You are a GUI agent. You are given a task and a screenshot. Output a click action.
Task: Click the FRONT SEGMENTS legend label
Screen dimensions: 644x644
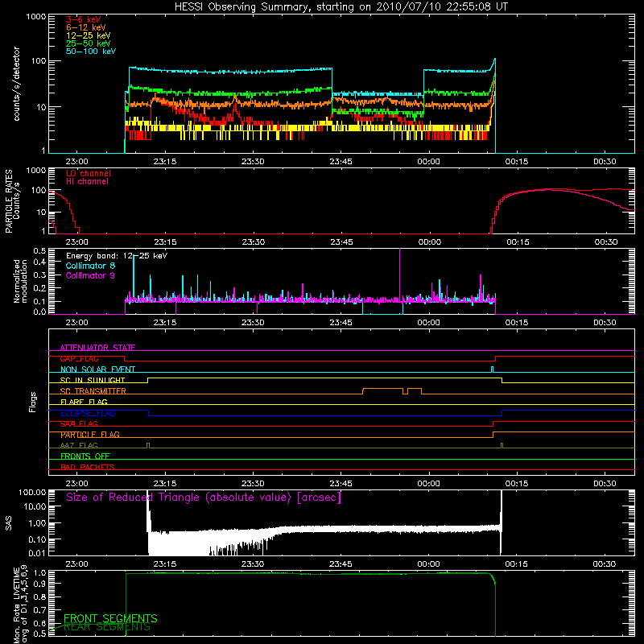click(110, 618)
